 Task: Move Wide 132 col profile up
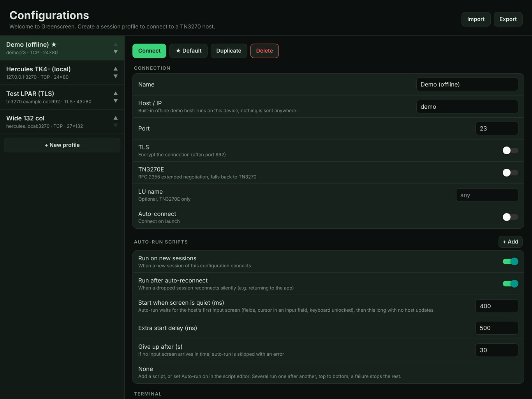point(116,118)
